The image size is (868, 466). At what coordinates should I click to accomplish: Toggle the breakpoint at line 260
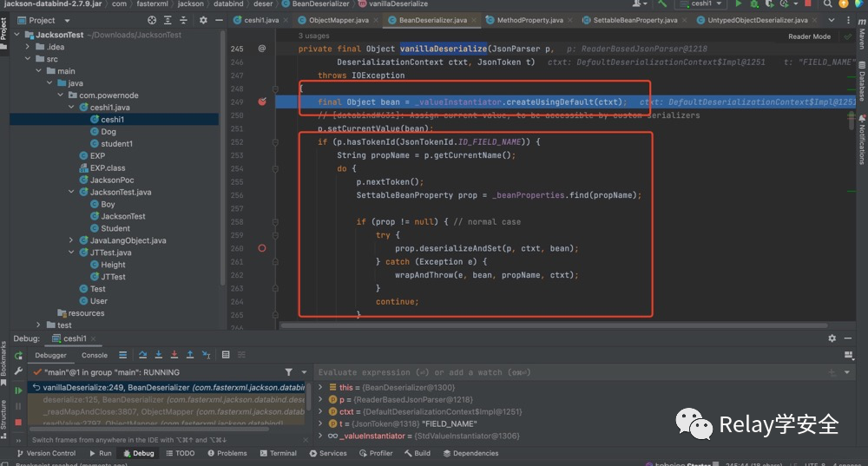[262, 248]
